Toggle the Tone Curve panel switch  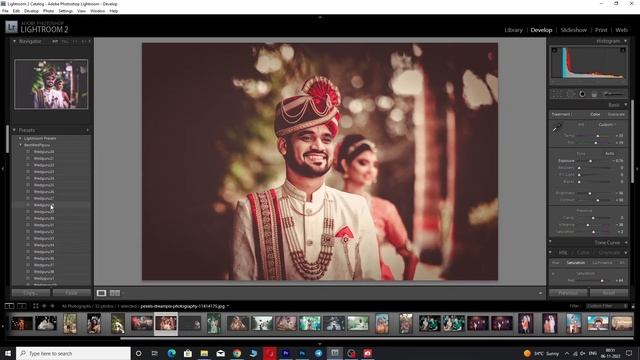point(550,242)
